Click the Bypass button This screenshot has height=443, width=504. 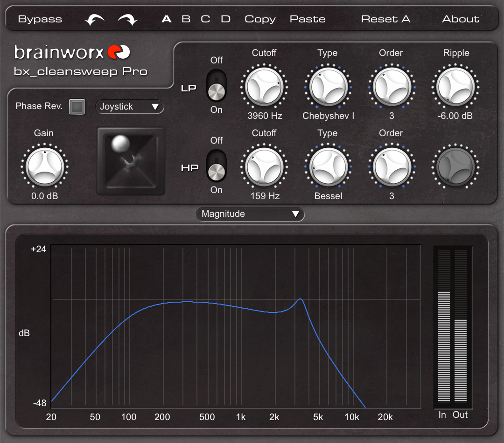coord(40,19)
